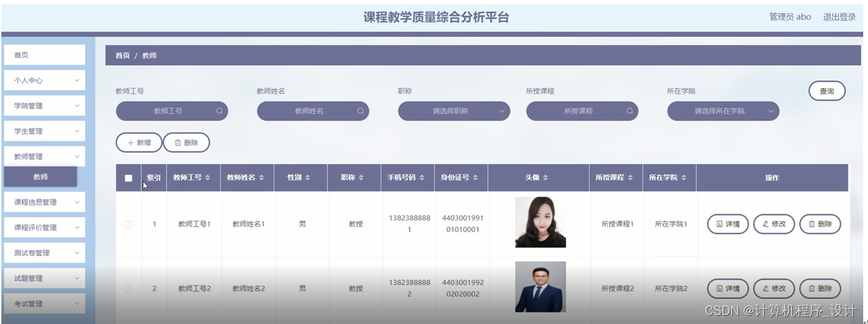The height and width of the screenshot is (324, 868).
Task: Expand 试题管理 sidebar menu
Action: (45, 278)
